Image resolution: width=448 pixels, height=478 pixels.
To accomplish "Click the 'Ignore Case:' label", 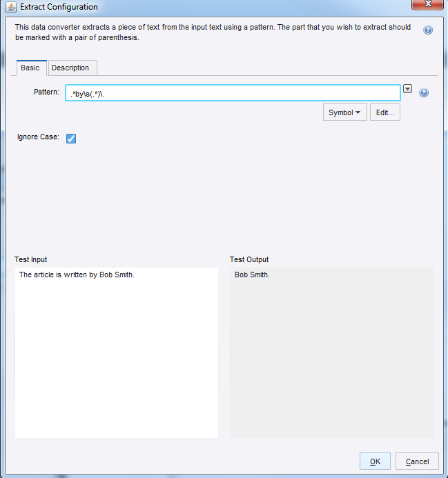I will [38, 137].
